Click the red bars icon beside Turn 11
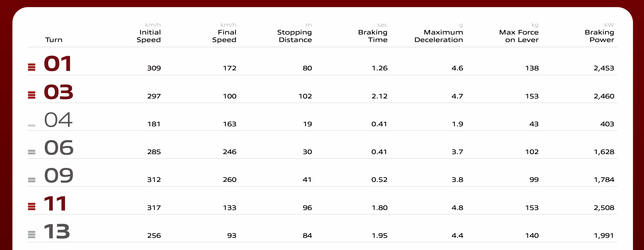 [32, 206]
